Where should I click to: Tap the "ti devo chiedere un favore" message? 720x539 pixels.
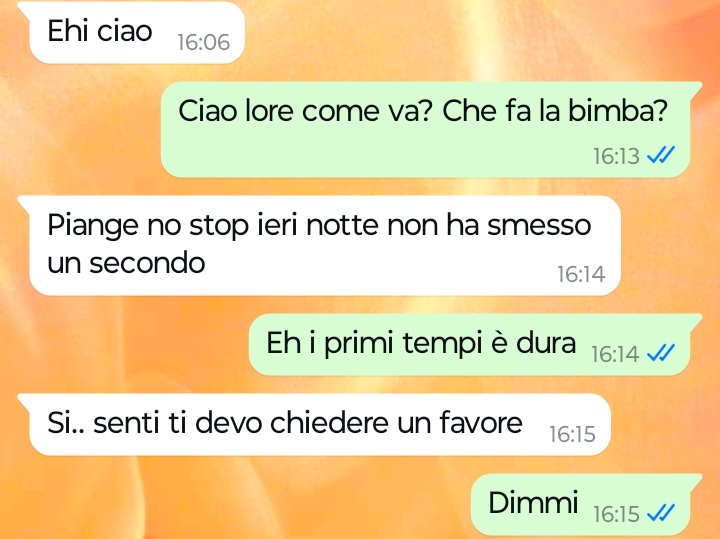coord(314,425)
